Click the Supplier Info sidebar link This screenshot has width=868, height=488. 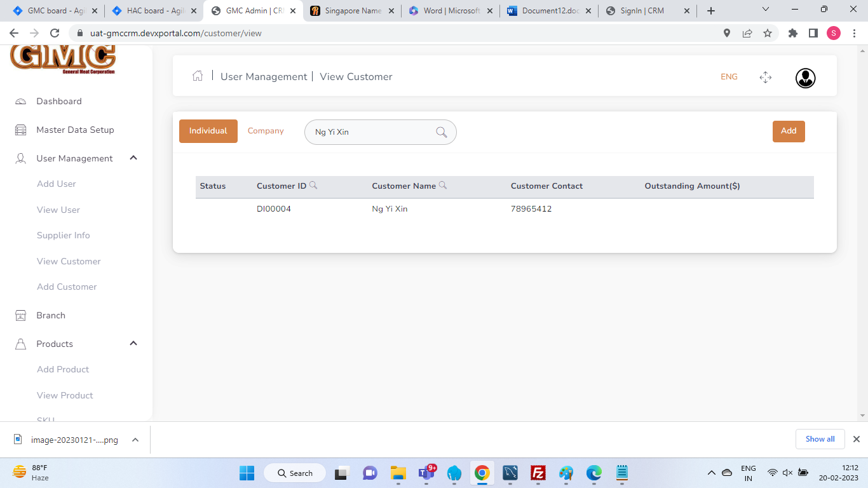click(64, 235)
